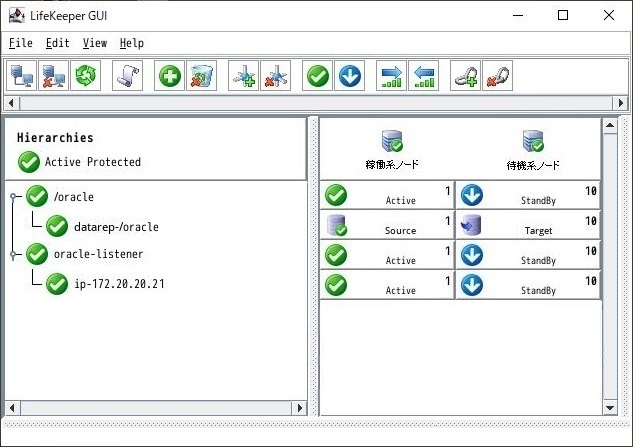
Task: Open the Edit menu
Action: pyautogui.click(x=58, y=43)
